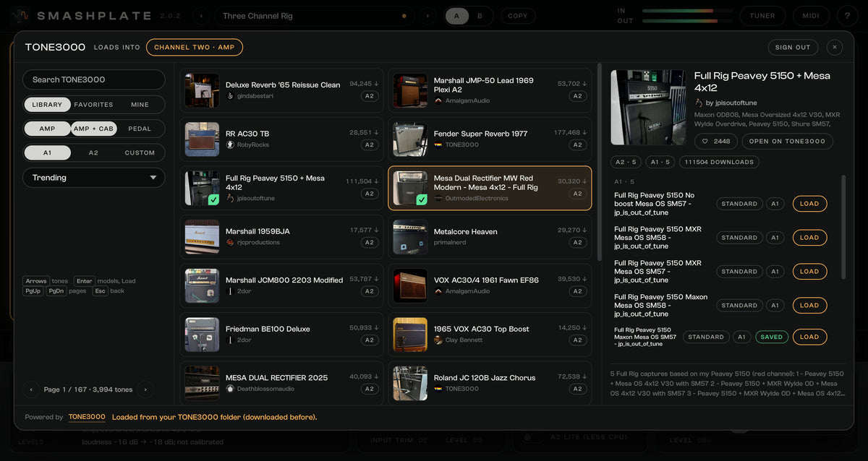The image size is (868, 461).
Task: Select Library source filter
Action: click(x=47, y=105)
